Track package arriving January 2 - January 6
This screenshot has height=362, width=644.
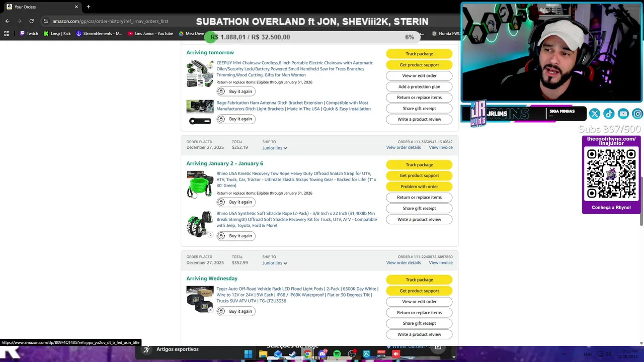[x=419, y=165]
